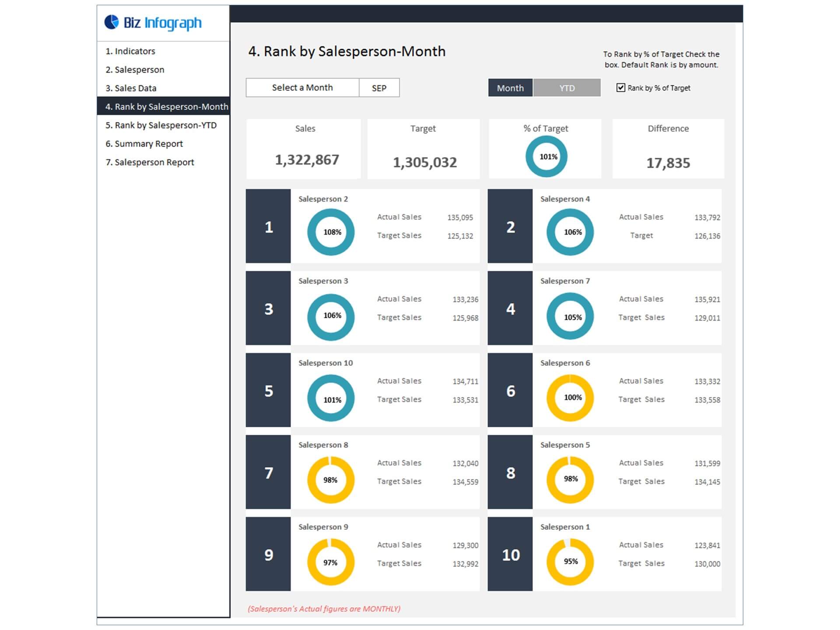Click the Biz Infograph pie logo icon
The height and width of the screenshot is (630, 840).
tap(112, 22)
